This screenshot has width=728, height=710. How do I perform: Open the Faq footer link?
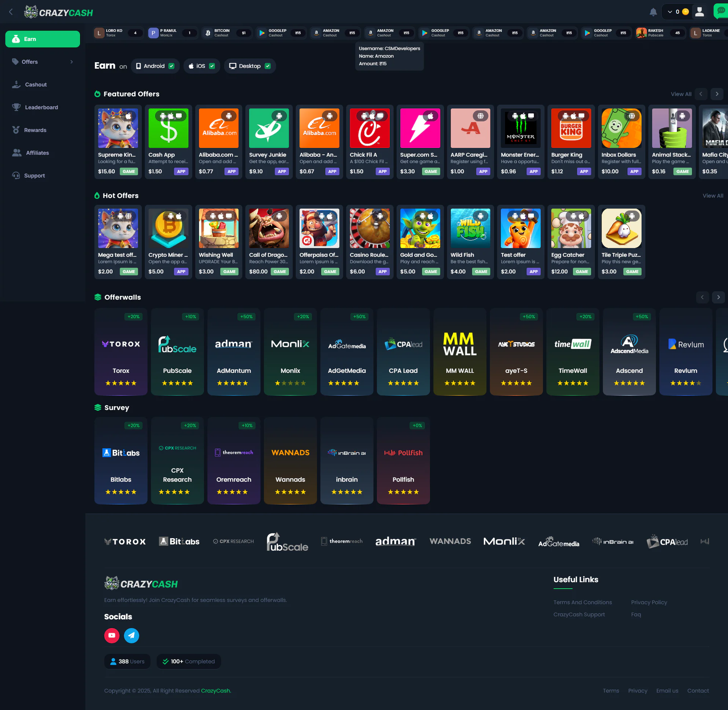coord(636,614)
